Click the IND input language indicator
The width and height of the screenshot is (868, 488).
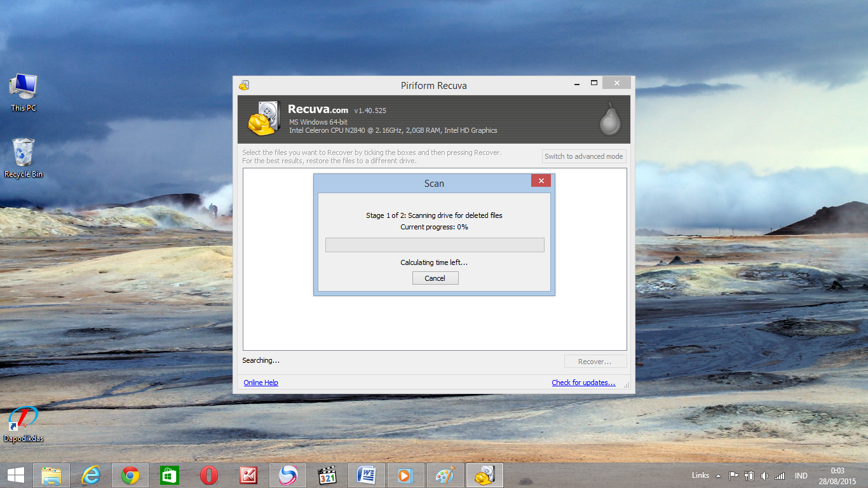click(x=801, y=476)
